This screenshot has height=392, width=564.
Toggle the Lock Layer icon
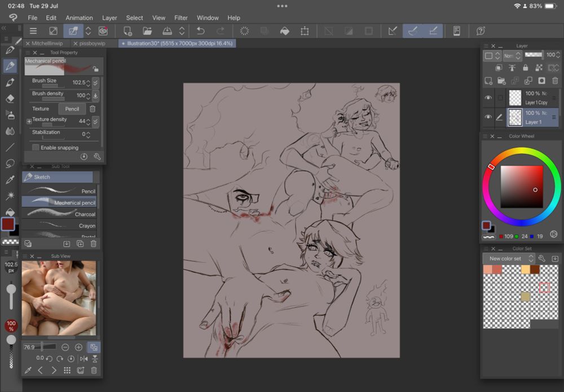[526, 68]
